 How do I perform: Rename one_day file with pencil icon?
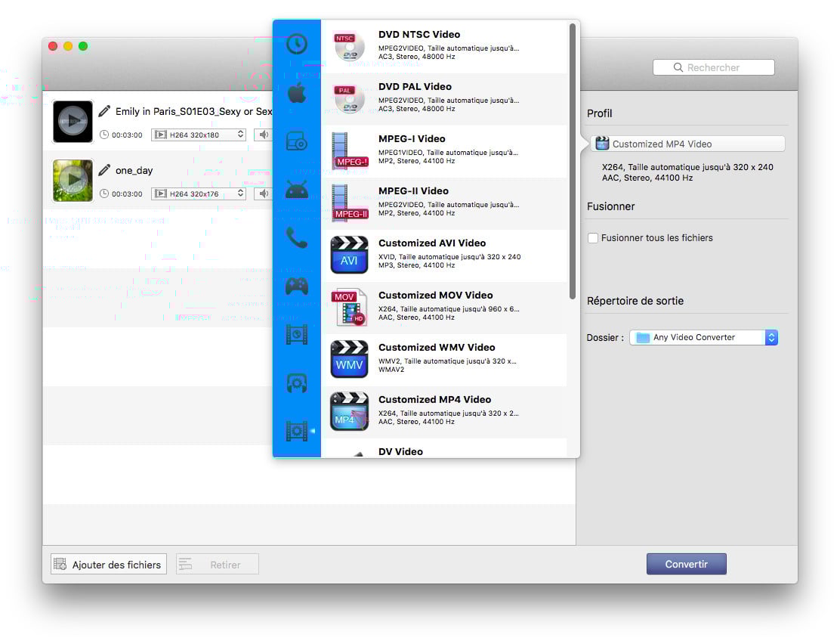(x=104, y=170)
